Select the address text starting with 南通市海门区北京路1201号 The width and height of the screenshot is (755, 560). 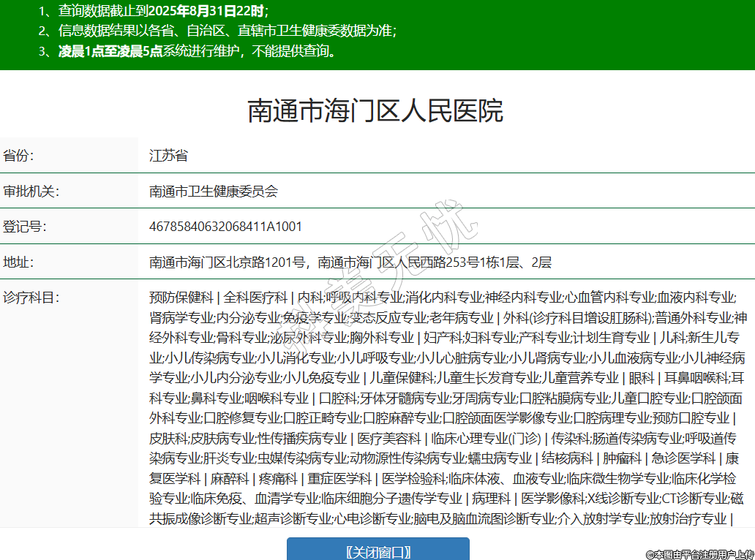350,262
